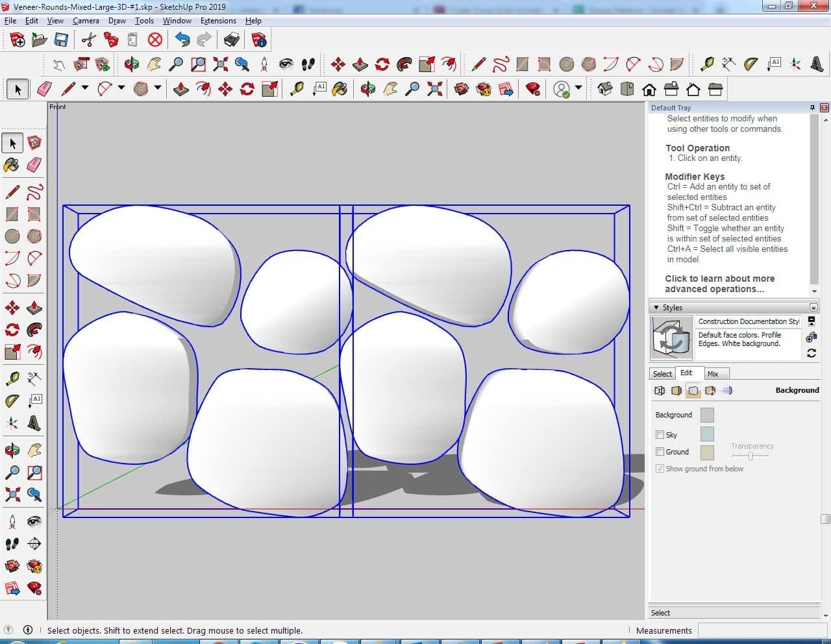This screenshot has height=644, width=831.
Task: Choose the Tape Measure tool
Action: (12, 378)
